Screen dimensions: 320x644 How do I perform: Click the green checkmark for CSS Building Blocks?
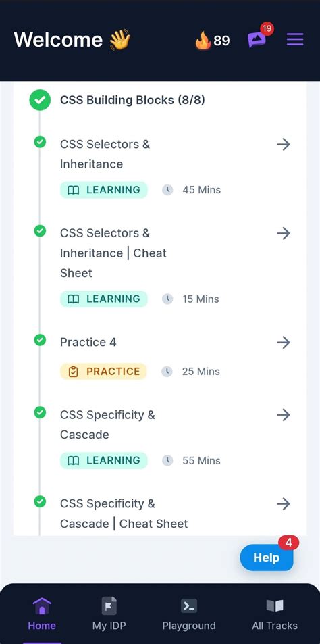point(40,100)
